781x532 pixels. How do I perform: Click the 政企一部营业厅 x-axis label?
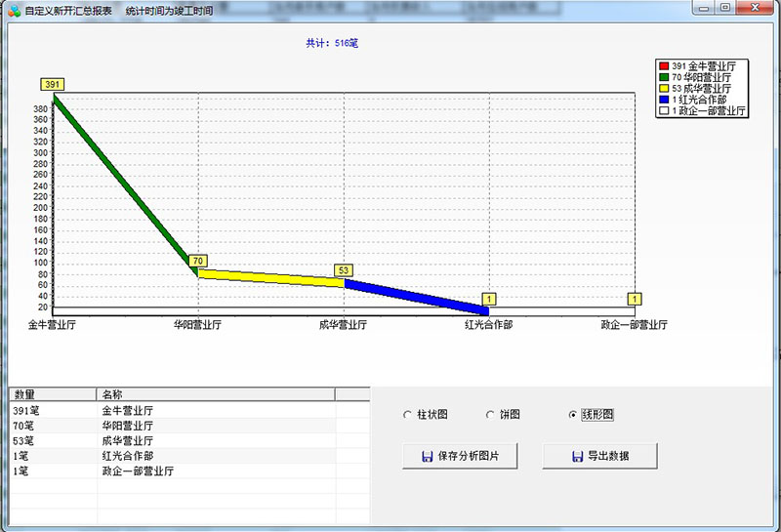point(634,325)
